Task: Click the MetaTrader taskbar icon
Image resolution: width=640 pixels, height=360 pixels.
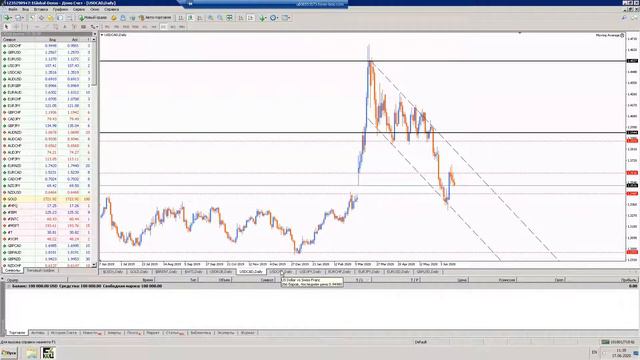Action: click(x=49, y=353)
